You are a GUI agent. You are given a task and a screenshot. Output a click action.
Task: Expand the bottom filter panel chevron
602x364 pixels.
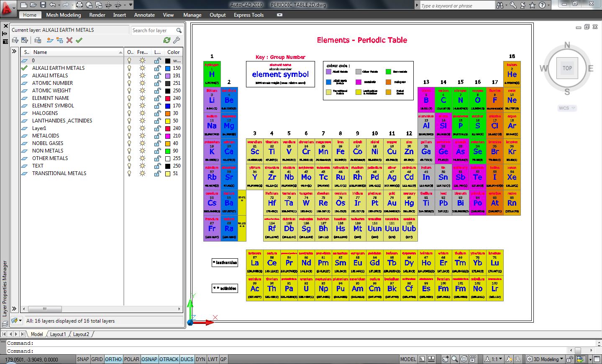[x=14, y=309]
